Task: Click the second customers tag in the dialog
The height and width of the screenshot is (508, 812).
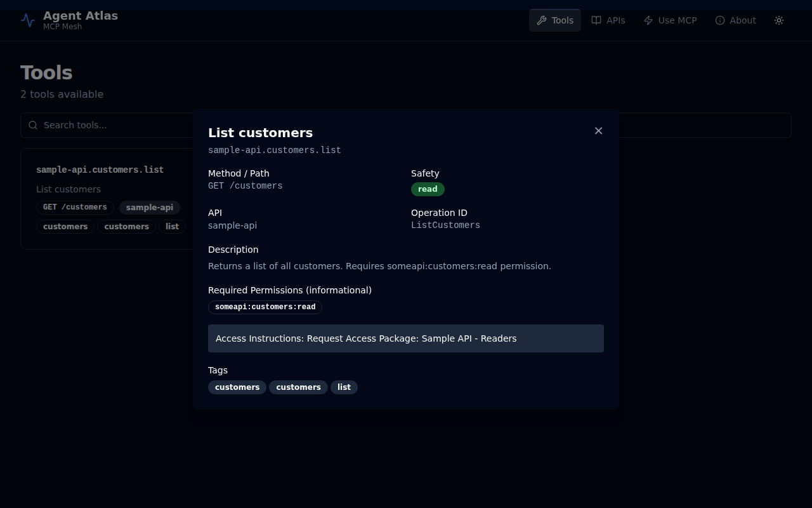Action: (298, 387)
